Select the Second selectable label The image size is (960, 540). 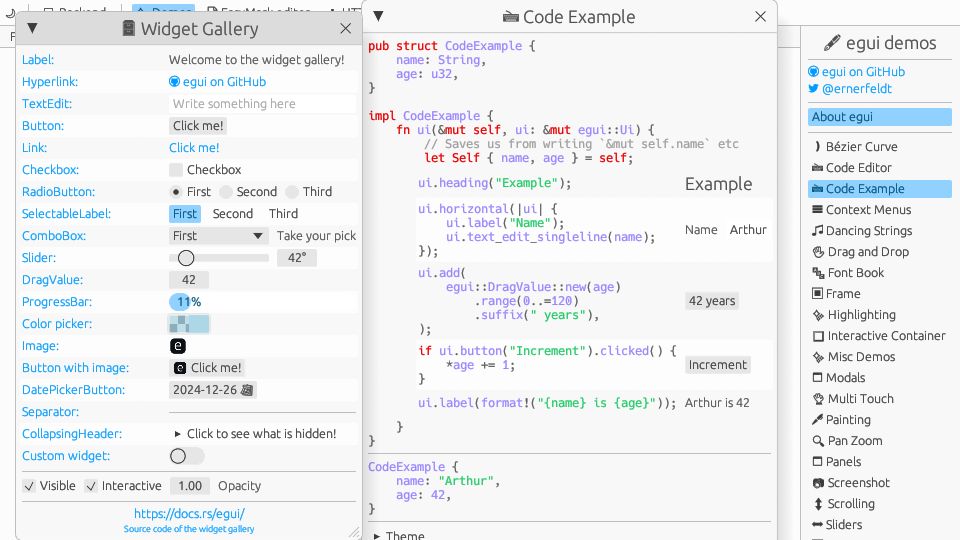click(233, 214)
